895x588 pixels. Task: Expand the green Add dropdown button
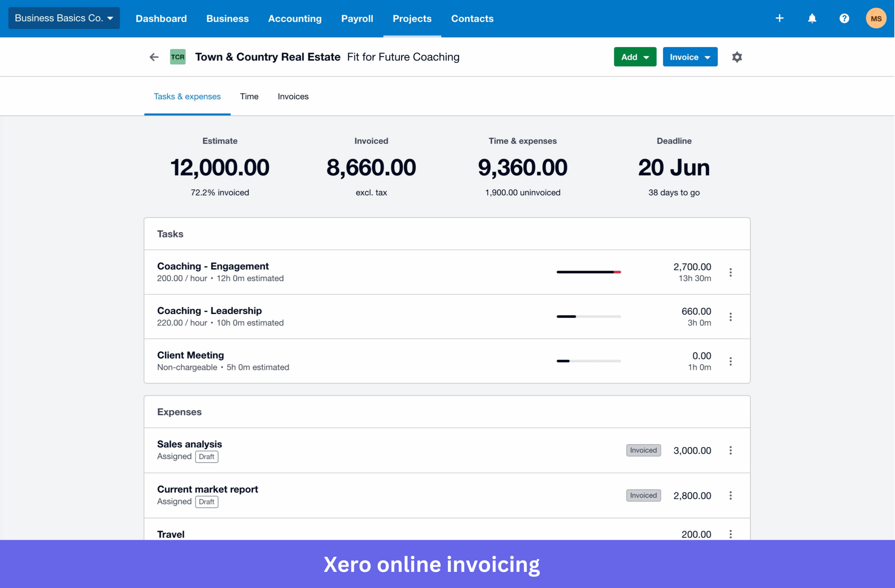[635, 57]
